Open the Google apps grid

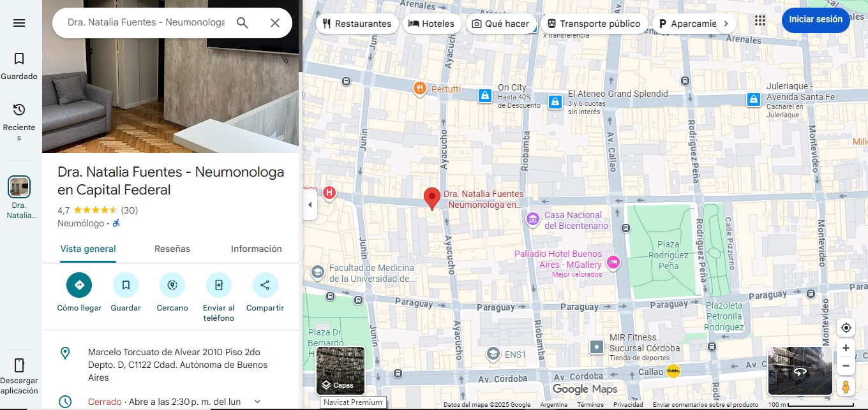point(759,20)
